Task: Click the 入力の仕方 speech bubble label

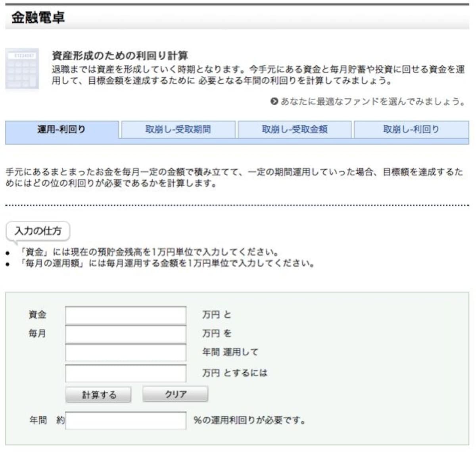Action: (38, 231)
